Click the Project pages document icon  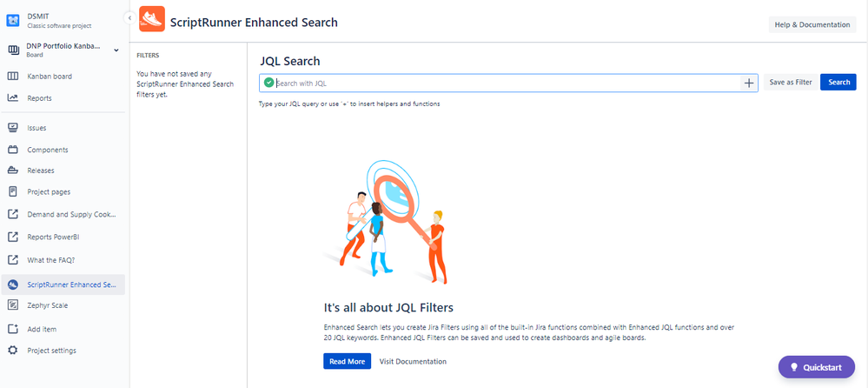click(x=13, y=191)
